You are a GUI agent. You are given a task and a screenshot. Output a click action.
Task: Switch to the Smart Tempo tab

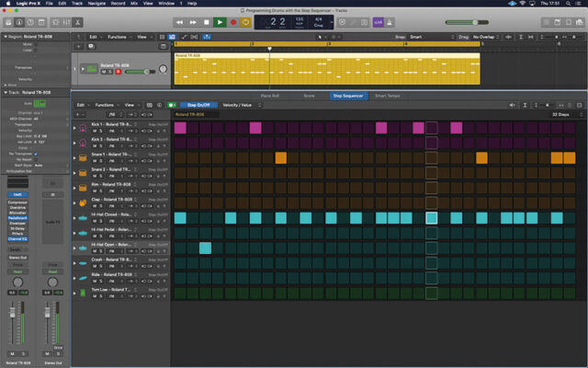coord(388,96)
